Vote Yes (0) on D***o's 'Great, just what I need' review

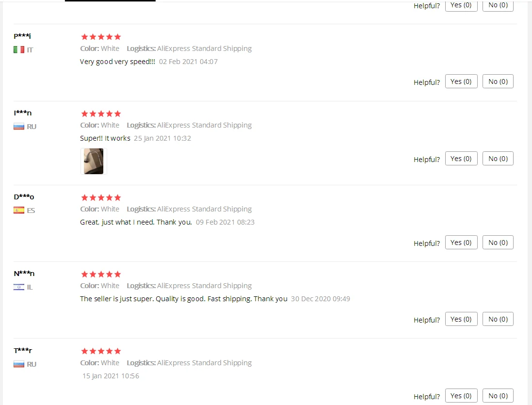[461, 242]
